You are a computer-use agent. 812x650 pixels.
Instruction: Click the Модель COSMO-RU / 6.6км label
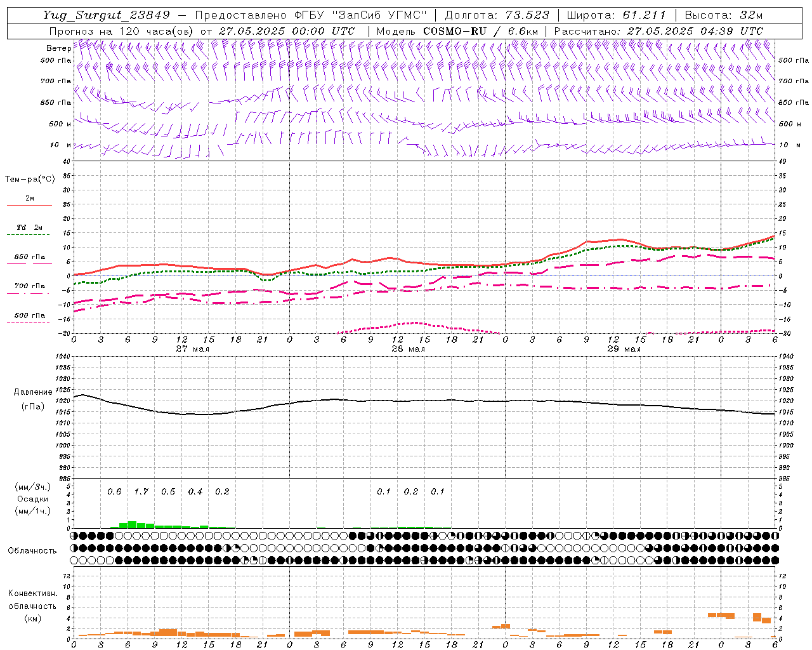[x=457, y=31]
